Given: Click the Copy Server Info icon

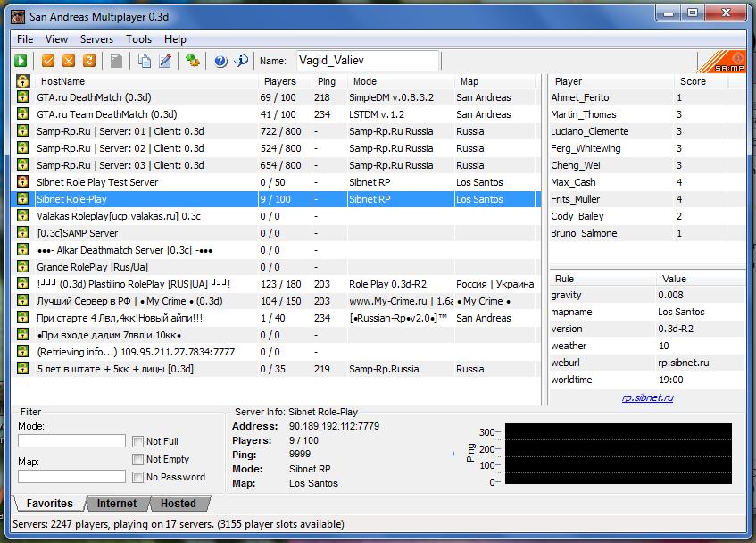Looking at the screenshot, I should pos(145,61).
